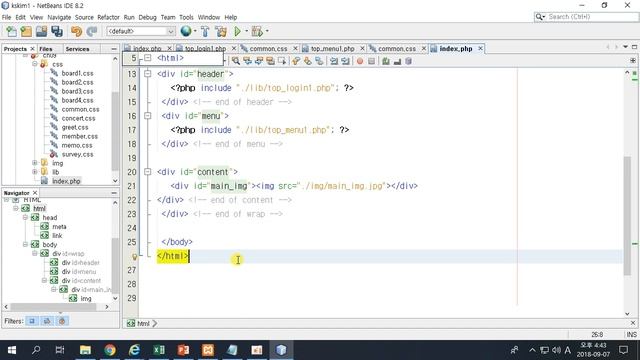Click the lightbulb hint icon on line 26
This screenshot has width=640, height=360.
[134, 257]
